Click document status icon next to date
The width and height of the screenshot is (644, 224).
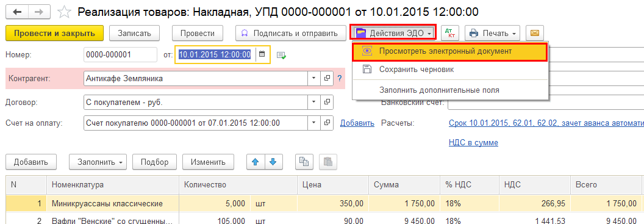281,55
